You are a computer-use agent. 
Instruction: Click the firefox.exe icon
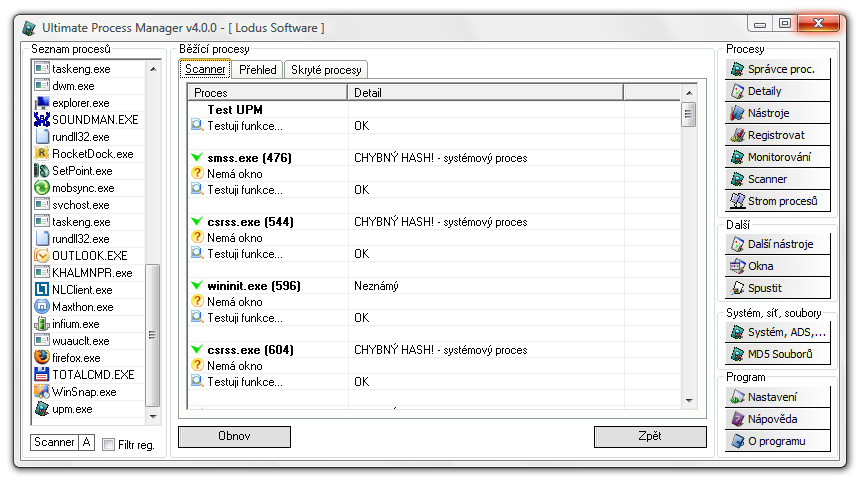(x=41, y=358)
